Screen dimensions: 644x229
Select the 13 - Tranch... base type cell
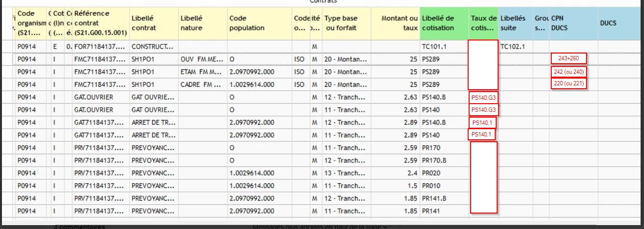tap(346, 173)
